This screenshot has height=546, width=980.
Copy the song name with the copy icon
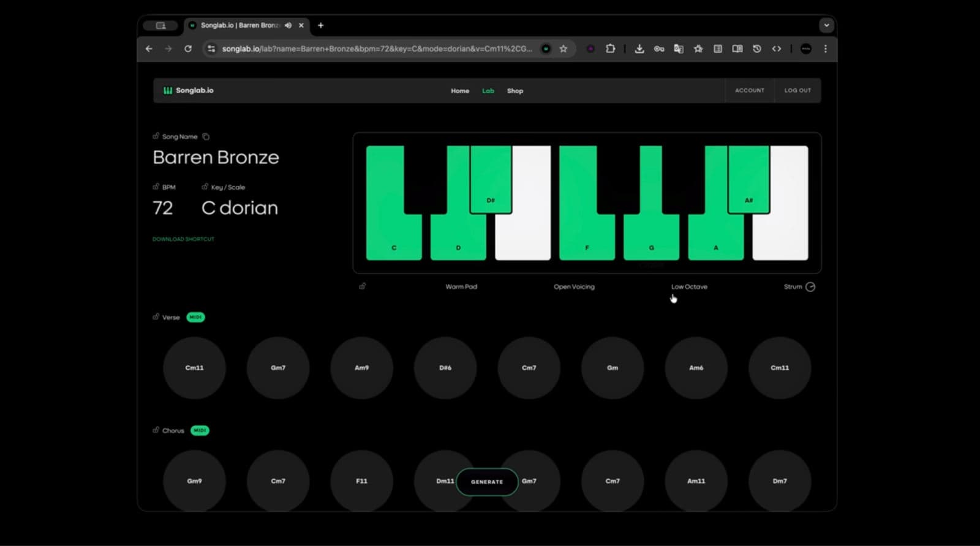(206, 136)
